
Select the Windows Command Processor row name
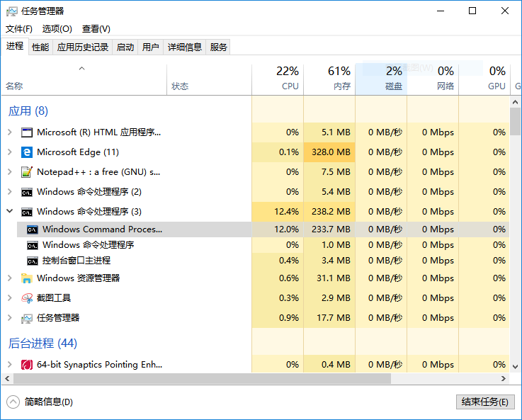102,229
